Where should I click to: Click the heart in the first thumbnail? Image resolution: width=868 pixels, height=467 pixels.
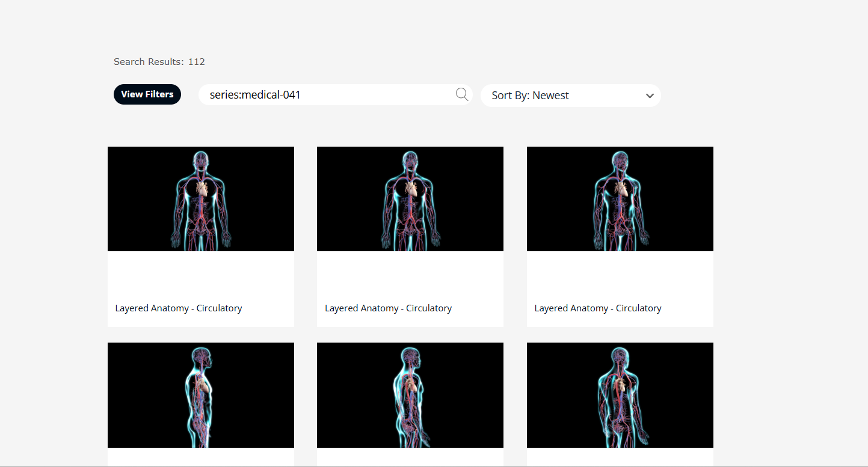tap(202, 191)
